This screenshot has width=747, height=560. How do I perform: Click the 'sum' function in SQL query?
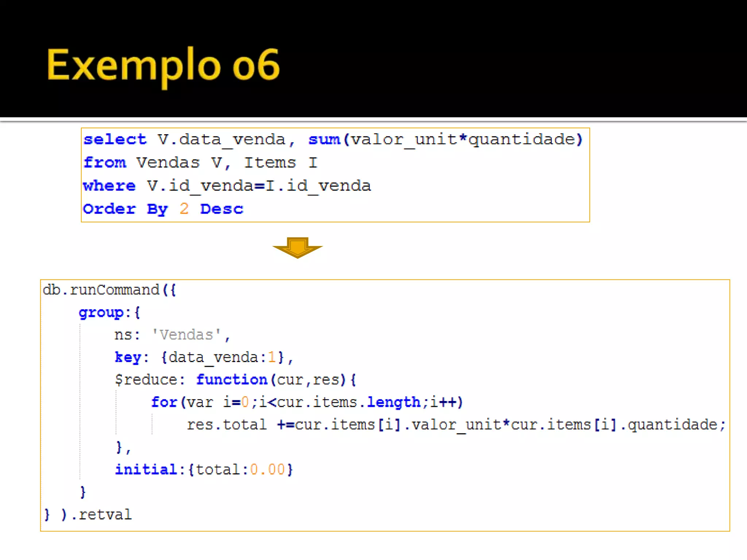tap(324, 140)
